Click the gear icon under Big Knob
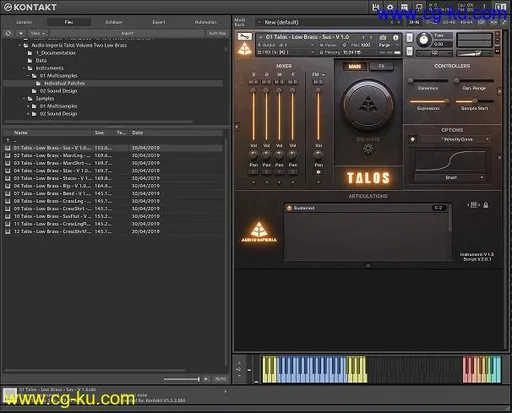Viewport: 512px width, 413px height. click(368, 149)
